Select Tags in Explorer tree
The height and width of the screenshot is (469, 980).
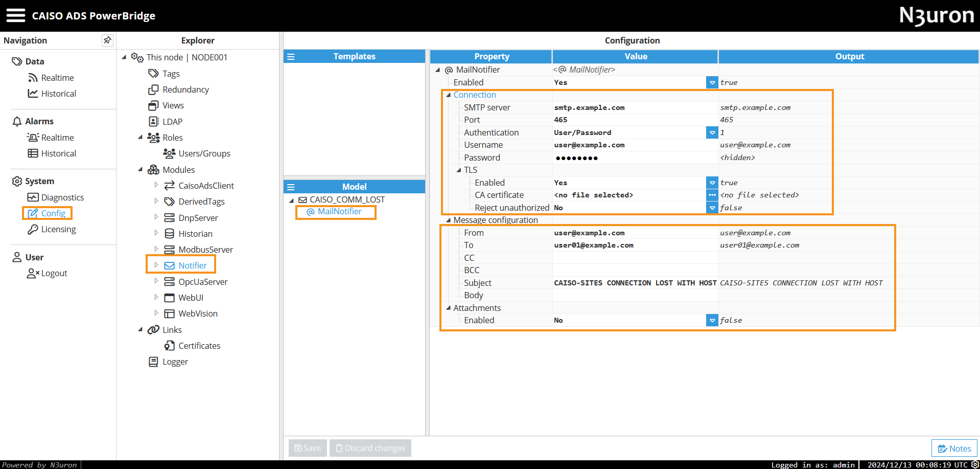(165, 74)
